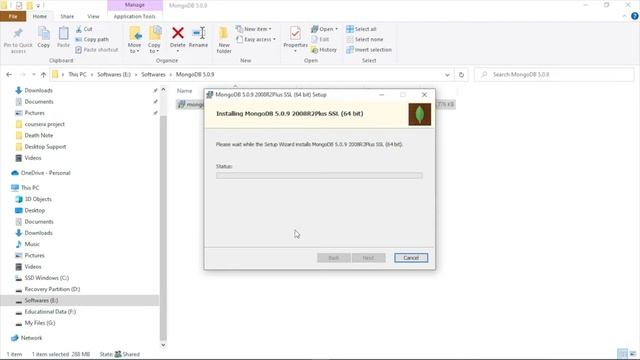Open the Properties ribbon icon
Viewport: 640px width, 360px height.
295,33
